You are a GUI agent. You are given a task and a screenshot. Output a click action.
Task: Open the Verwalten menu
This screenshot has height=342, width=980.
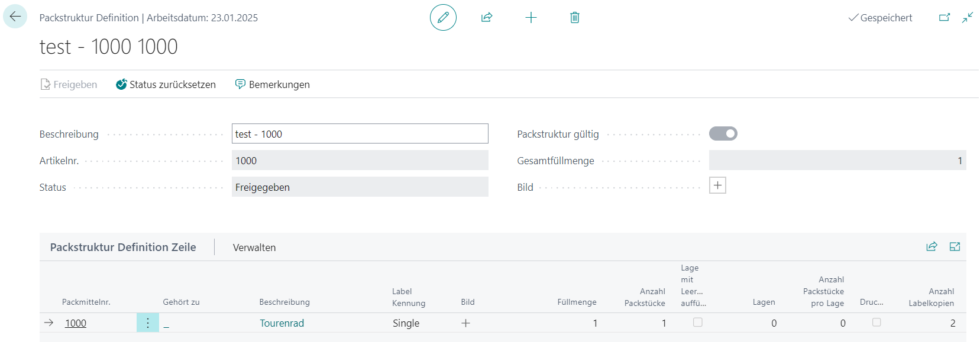[254, 247]
